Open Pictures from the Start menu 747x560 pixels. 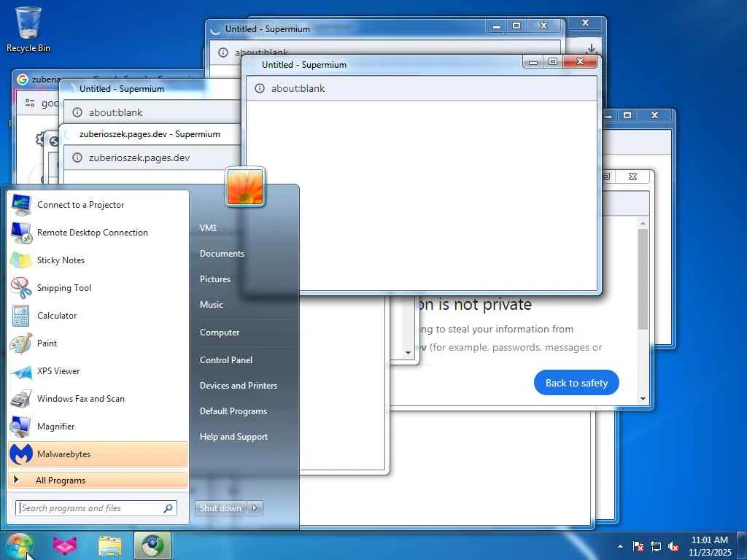215,279
